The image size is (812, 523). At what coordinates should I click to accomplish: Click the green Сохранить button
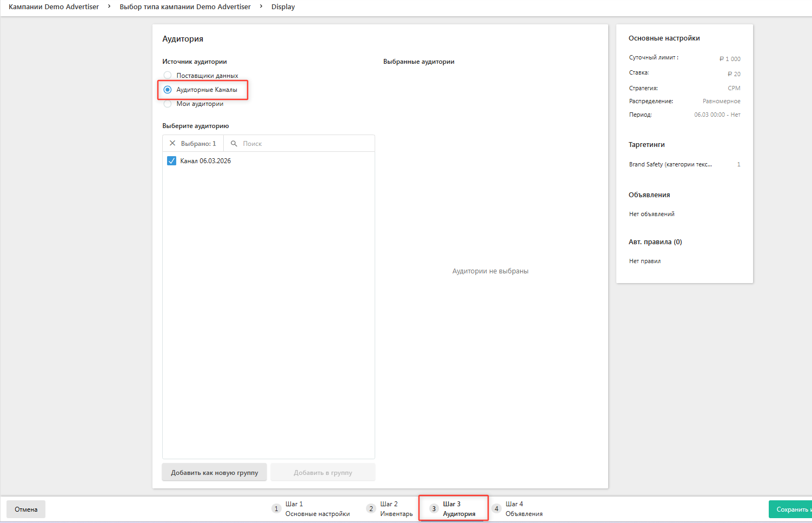coord(790,509)
